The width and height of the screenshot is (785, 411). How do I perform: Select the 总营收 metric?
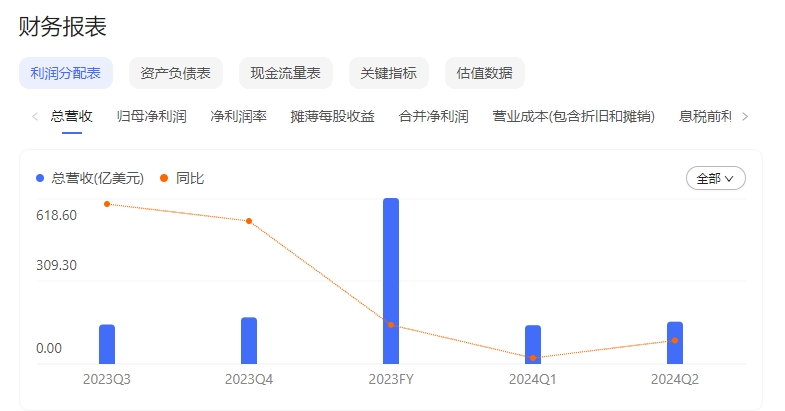(71, 116)
